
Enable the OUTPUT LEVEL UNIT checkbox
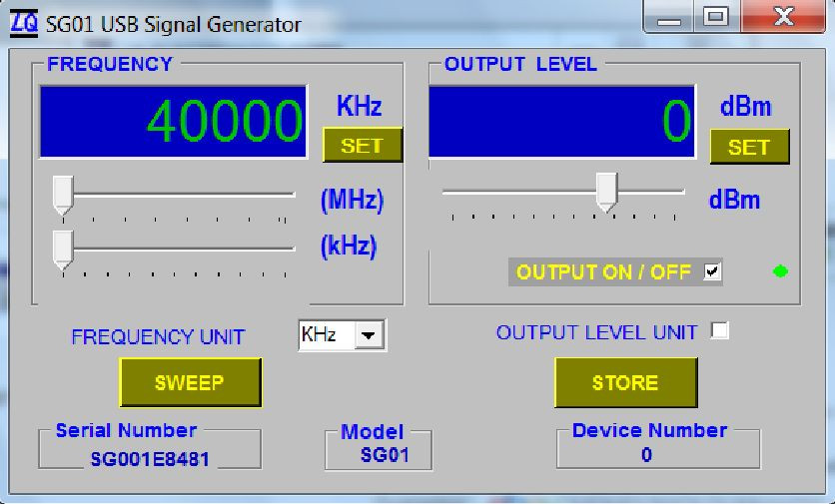tap(719, 330)
